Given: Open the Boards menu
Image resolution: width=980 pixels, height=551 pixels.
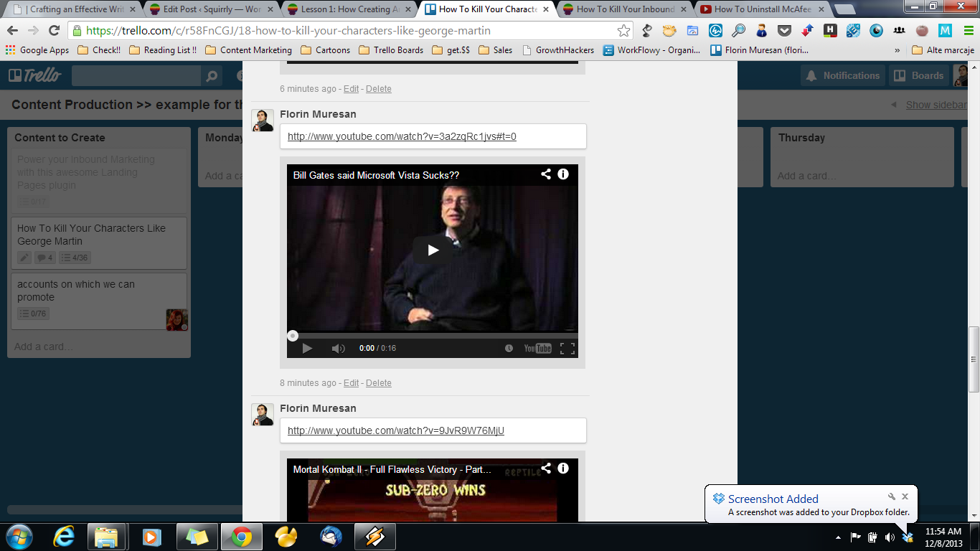Looking at the screenshot, I should point(918,75).
